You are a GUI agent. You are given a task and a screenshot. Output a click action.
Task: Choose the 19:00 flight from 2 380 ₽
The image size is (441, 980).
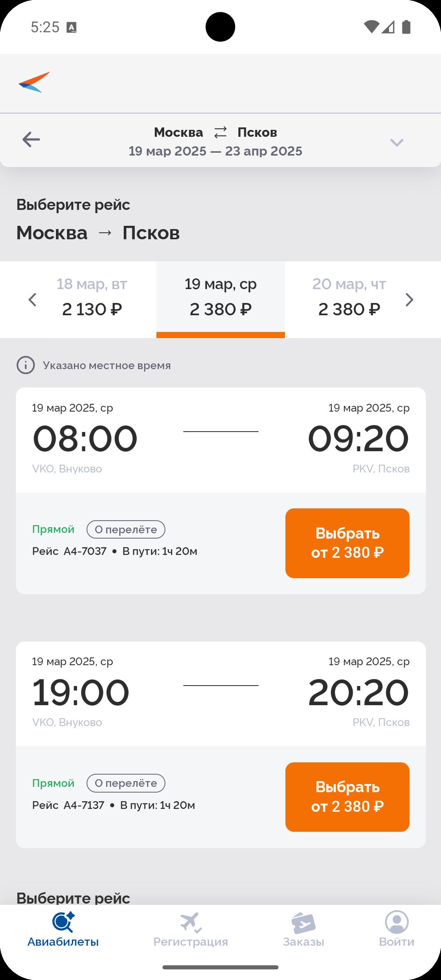tap(347, 797)
